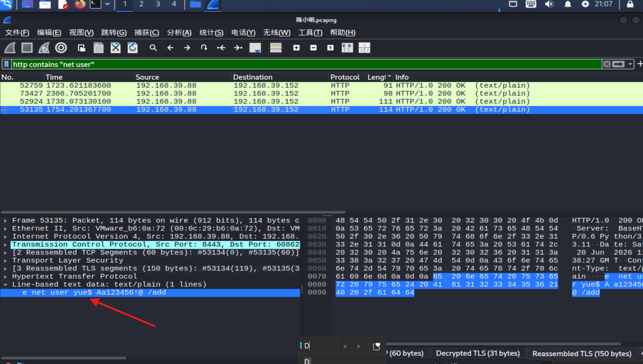Zoom out on packet text
The image size is (643, 364).
tap(313, 48)
